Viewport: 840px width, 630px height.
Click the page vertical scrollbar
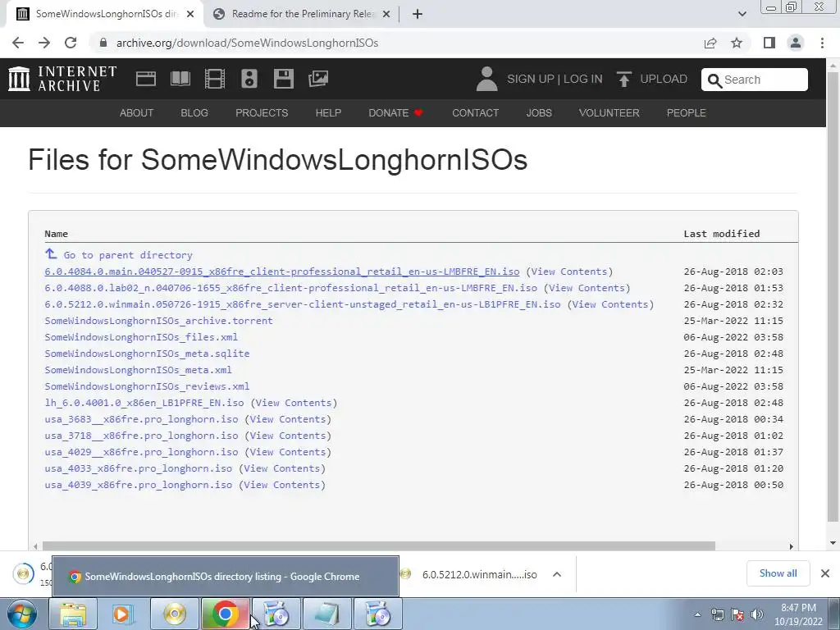coord(833,297)
